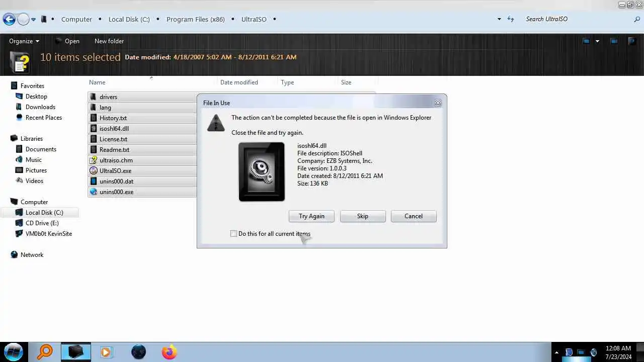Open CD Drive (E:) in navigation pane
Viewport: 644px width, 362px height.
42,223
